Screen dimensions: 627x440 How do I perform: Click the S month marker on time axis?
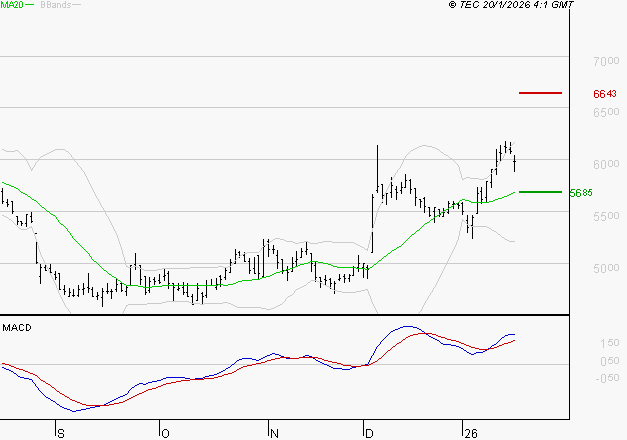coord(61,433)
